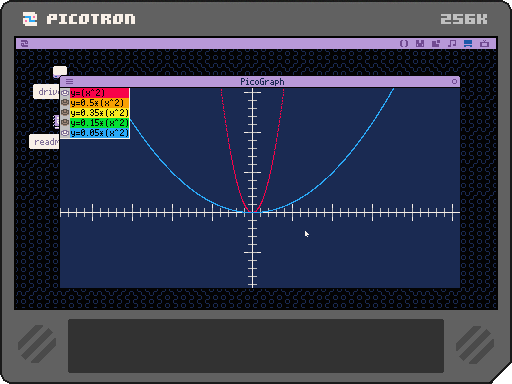Open the map editor icon
Image resolution: width=512 pixels, height=384 pixels.
436,43
